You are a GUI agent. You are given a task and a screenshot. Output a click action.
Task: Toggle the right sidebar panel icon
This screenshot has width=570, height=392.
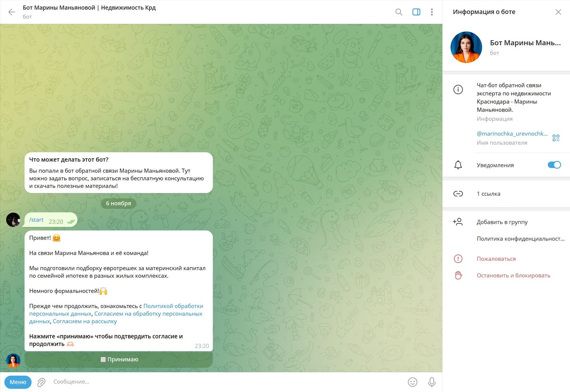[416, 12]
